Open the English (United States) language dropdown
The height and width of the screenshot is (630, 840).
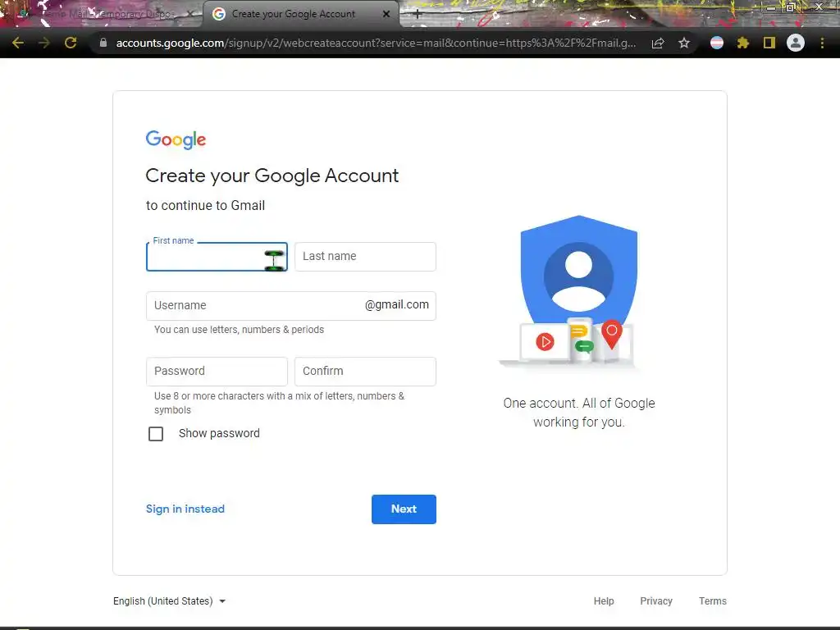[x=169, y=601]
